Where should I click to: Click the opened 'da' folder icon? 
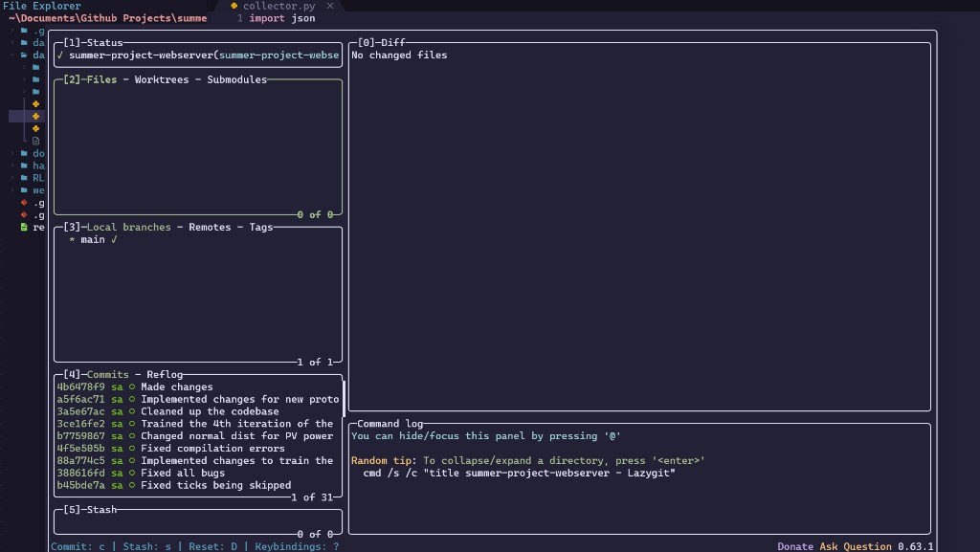point(24,55)
